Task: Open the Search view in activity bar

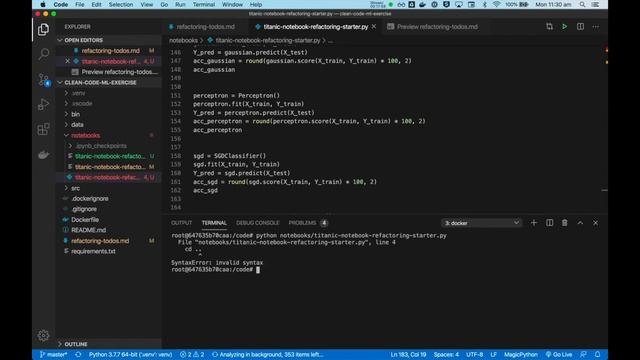Action: 43,54
